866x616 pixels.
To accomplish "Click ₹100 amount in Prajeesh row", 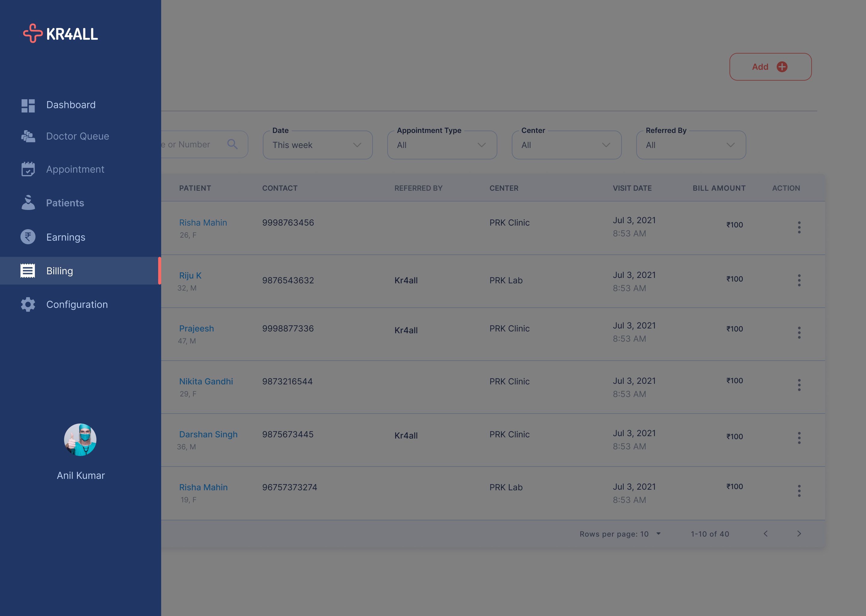I will point(734,329).
